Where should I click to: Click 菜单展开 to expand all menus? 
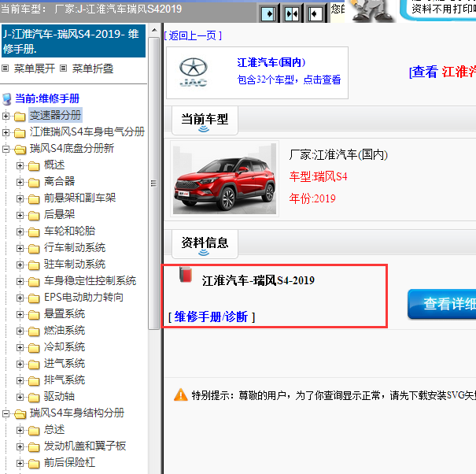35,69
